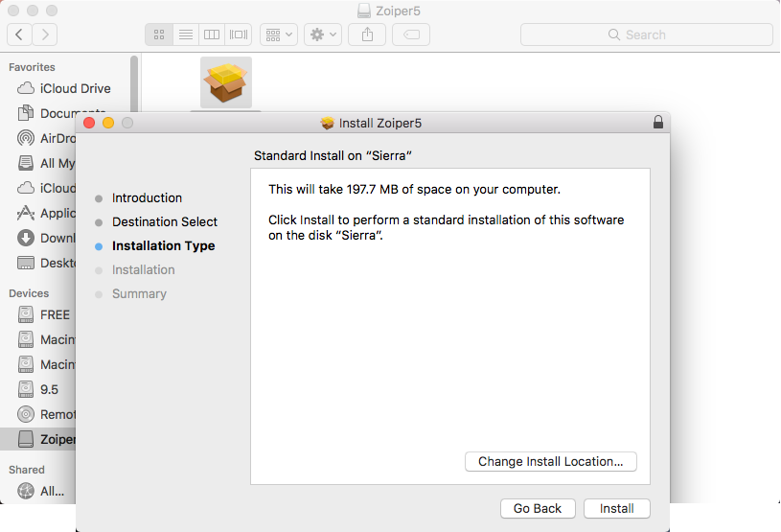This screenshot has width=781, height=532.
Task: Go forward in Finder navigation
Action: (45, 35)
